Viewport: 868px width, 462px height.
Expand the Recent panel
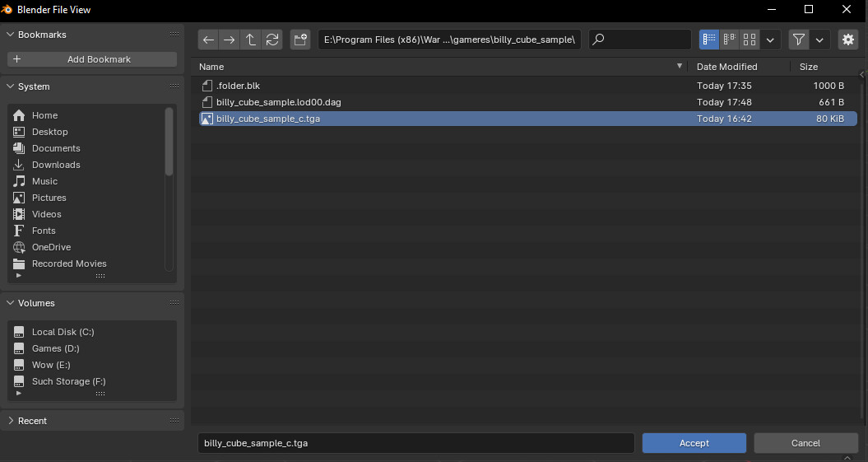click(11, 421)
